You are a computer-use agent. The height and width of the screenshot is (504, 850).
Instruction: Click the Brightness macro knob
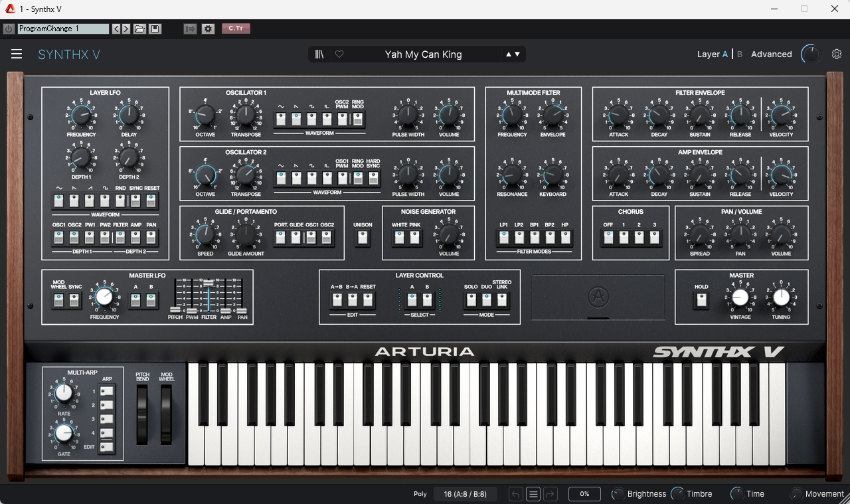(618, 494)
